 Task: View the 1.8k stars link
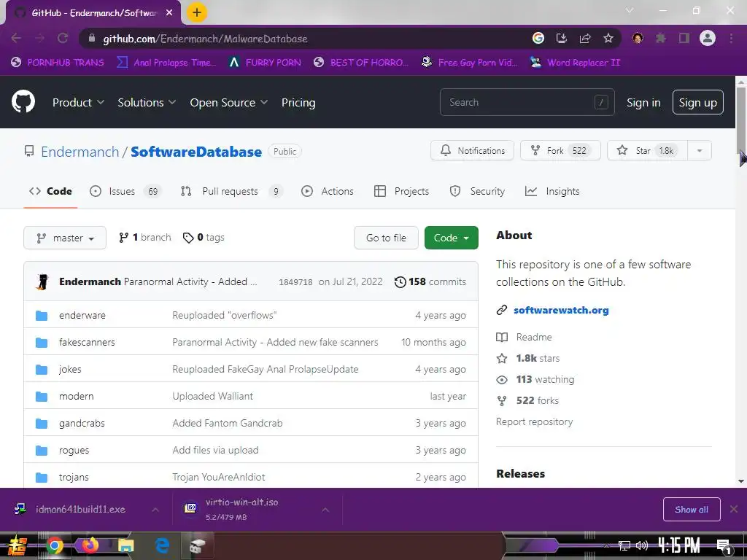[x=538, y=358]
